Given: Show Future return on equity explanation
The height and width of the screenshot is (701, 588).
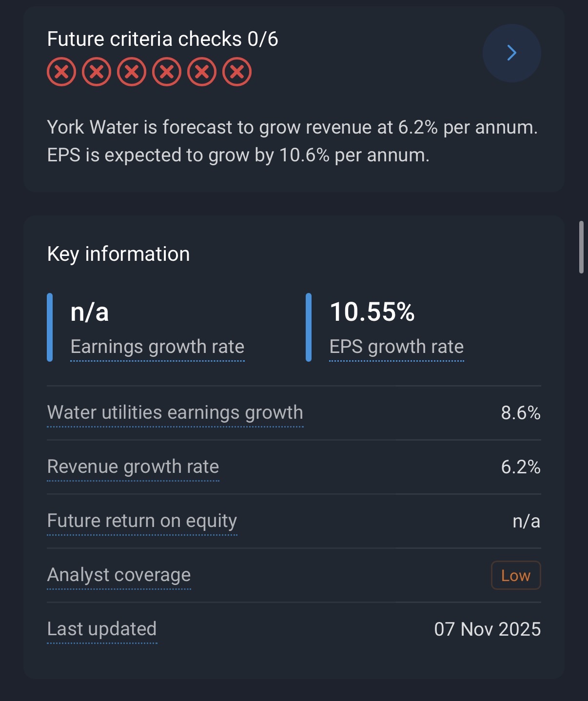Looking at the screenshot, I should [142, 521].
